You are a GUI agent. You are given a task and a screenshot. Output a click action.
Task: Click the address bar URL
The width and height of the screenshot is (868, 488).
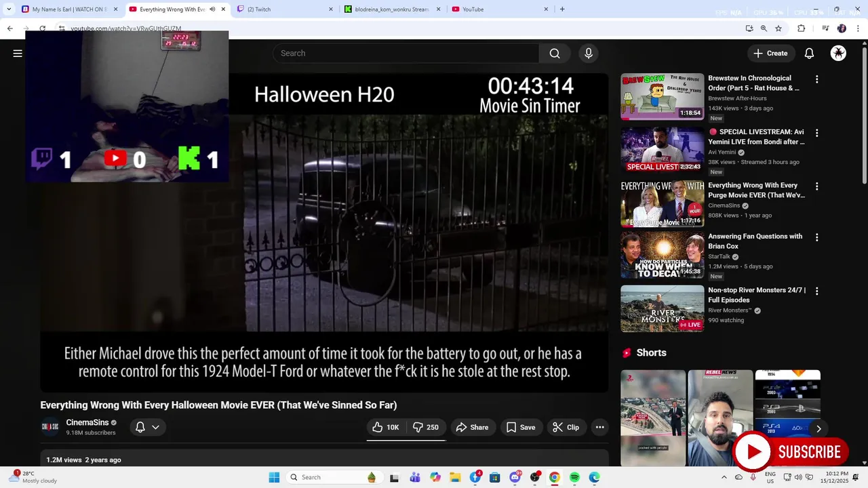pos(126,28)
